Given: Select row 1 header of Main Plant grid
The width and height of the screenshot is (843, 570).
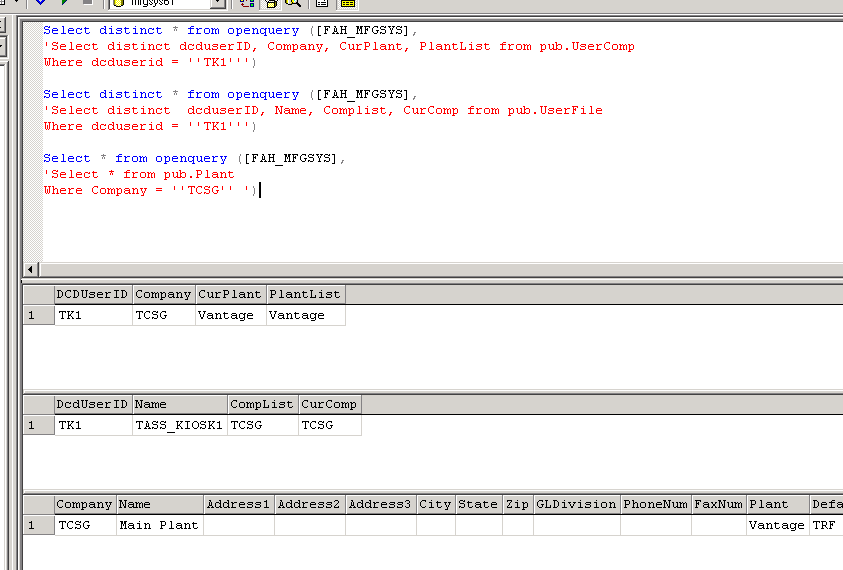Looking at the screenshot, I should [38, 525].
